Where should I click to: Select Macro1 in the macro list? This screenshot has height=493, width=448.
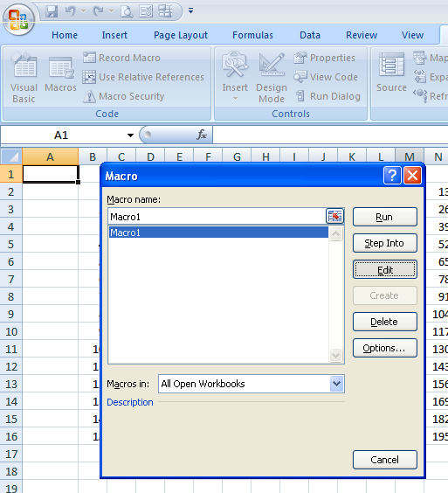coord(218,233)
